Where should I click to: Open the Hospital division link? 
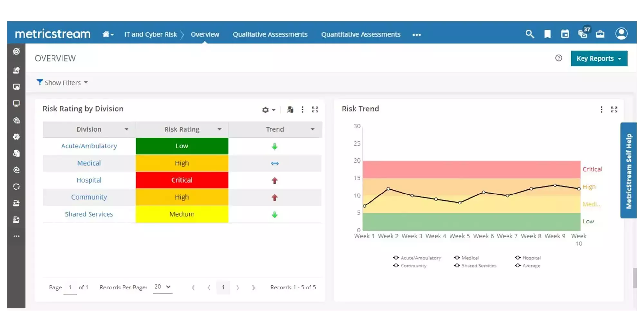pos(89,180)
